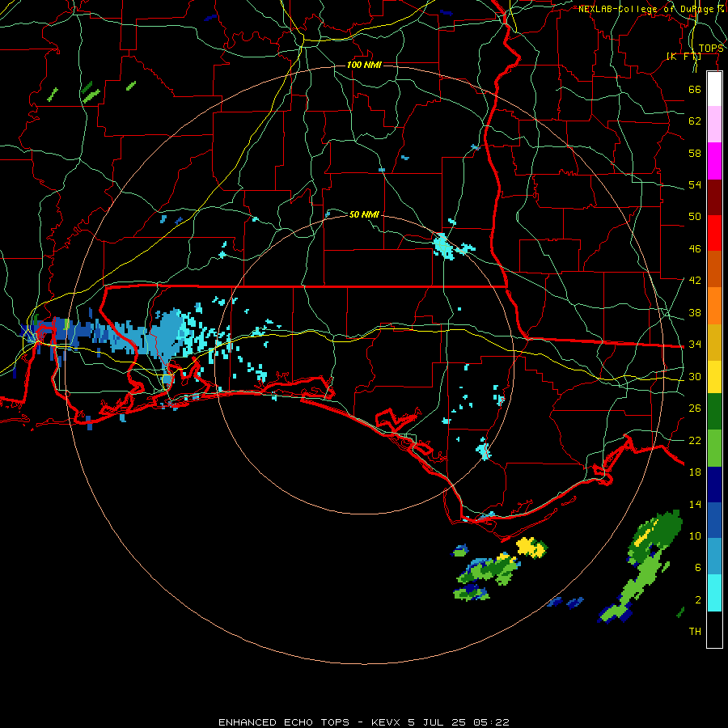Click the 14 value on the legend
This screenshot has width=728, height=728.
[695, 504]
